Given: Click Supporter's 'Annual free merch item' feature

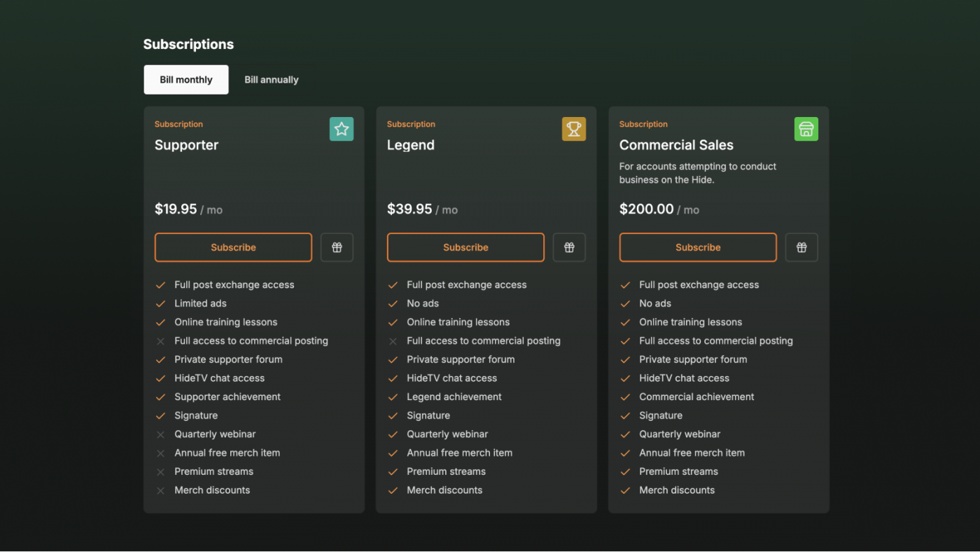Looking at the screenshot, I should point(227,453).
